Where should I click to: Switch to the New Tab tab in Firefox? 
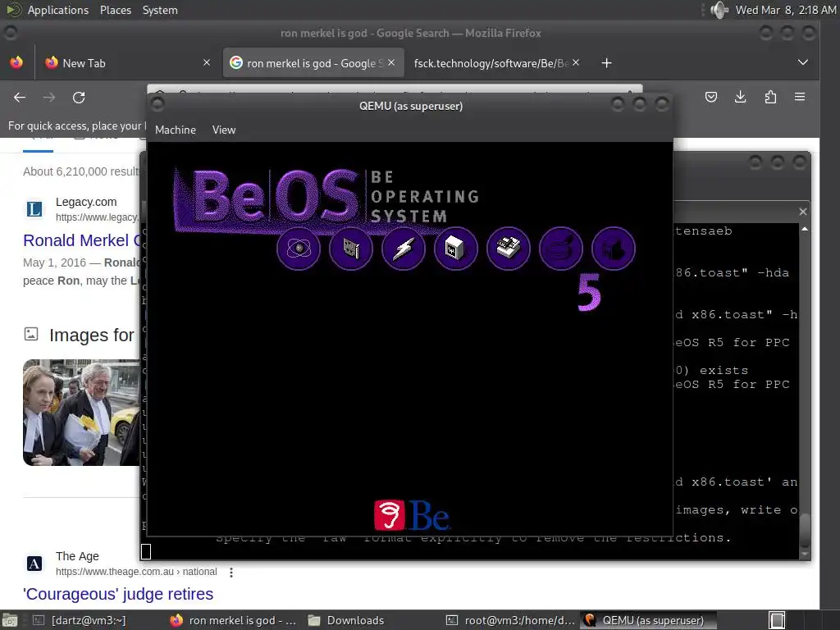tap(127, 62)
